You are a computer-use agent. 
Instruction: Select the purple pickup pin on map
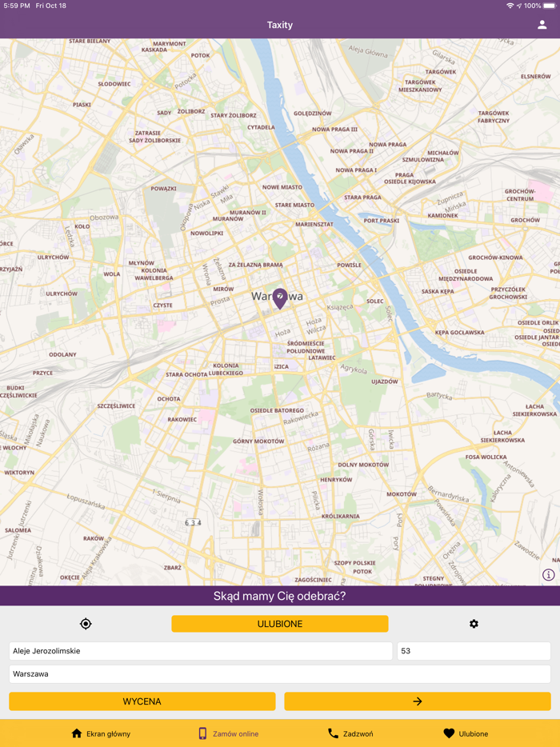coord(280,298)
